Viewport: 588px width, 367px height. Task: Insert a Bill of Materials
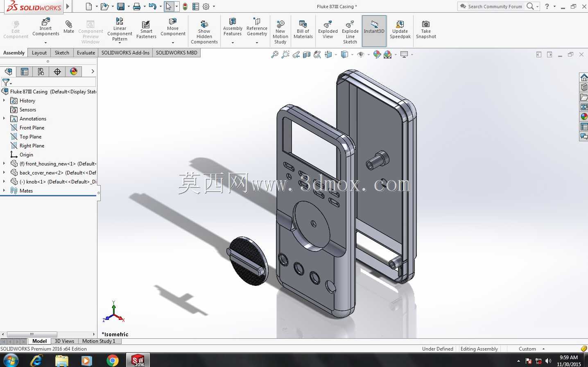coord(303,29)
